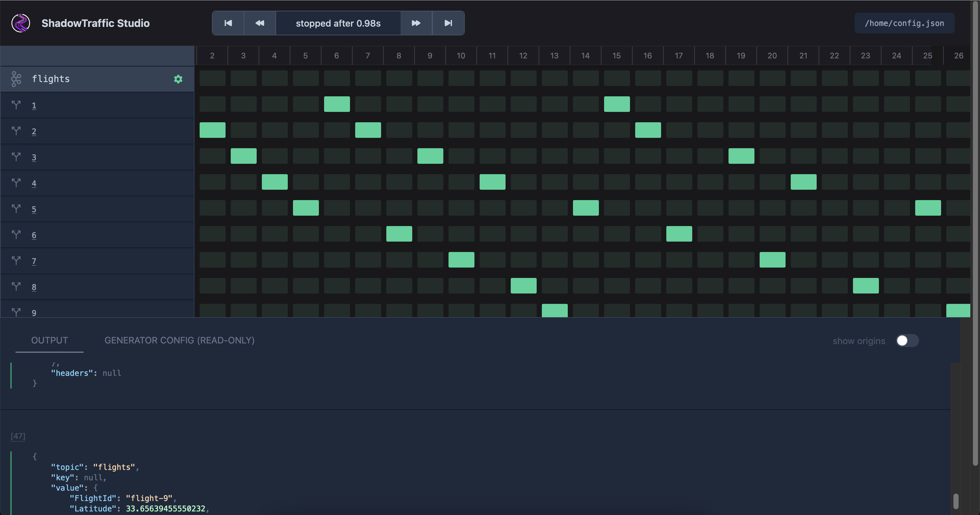Image resolution: width=980 pixels, height=515 pixels.
Task: Select the flights generator row
Action: coord(97,79)
